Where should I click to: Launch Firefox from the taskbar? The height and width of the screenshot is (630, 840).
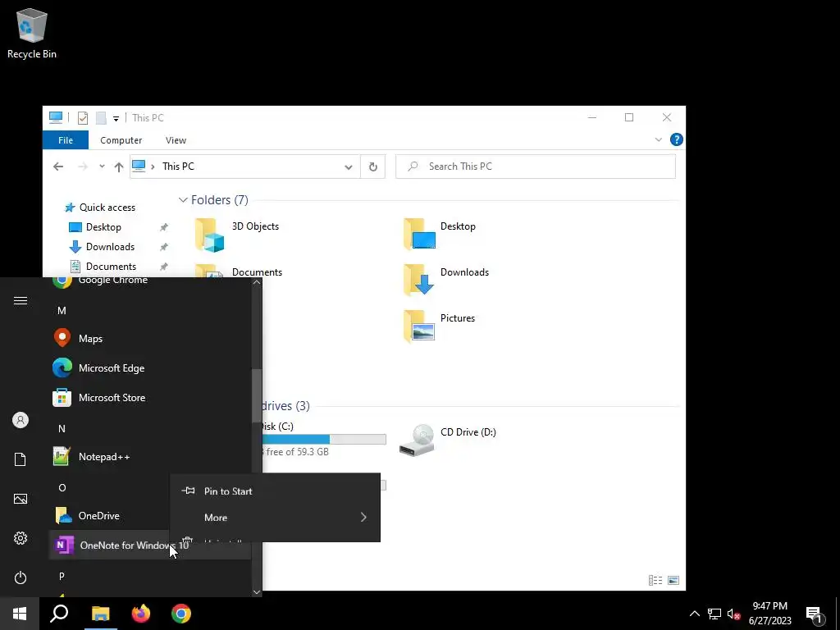click(x=141, y=614)
